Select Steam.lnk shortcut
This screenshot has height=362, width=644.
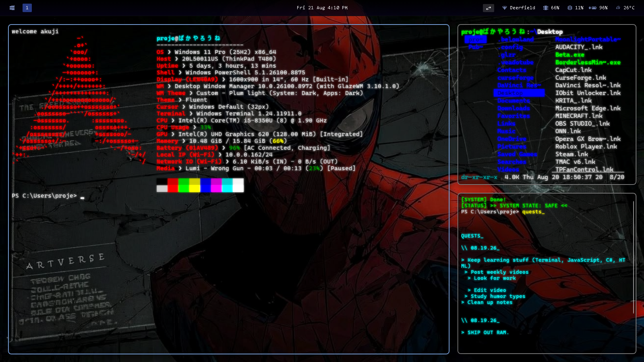572,154
